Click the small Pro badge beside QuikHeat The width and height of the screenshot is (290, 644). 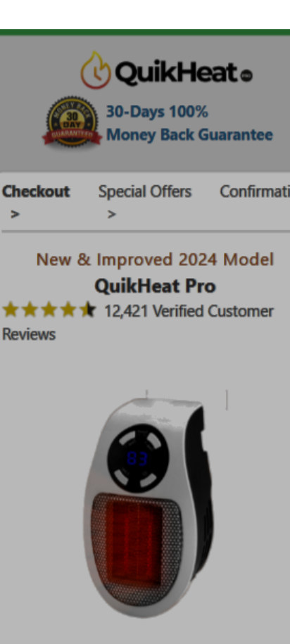[246, 75]
